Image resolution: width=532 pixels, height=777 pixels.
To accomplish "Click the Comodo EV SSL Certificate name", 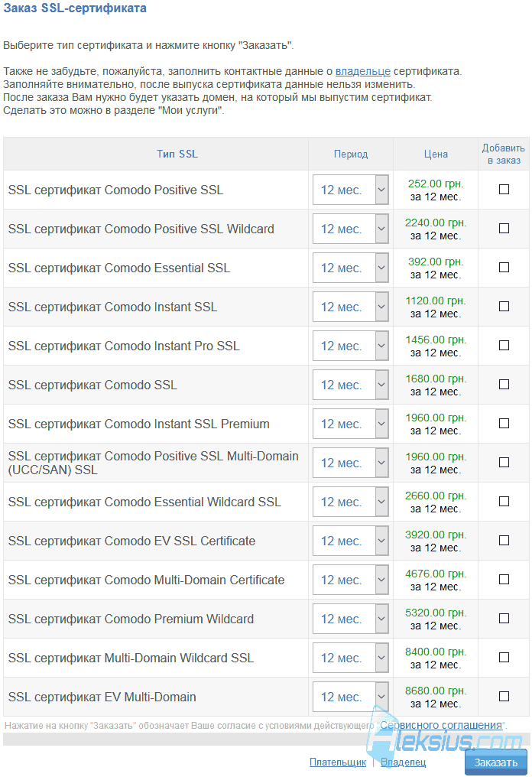I will (x=131, y=541).
